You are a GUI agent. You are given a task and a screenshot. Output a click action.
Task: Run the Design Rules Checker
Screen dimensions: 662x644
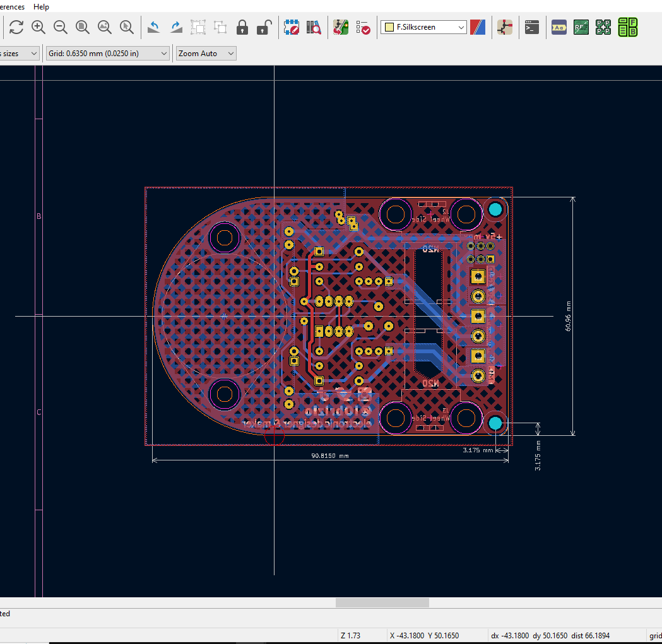363,27
